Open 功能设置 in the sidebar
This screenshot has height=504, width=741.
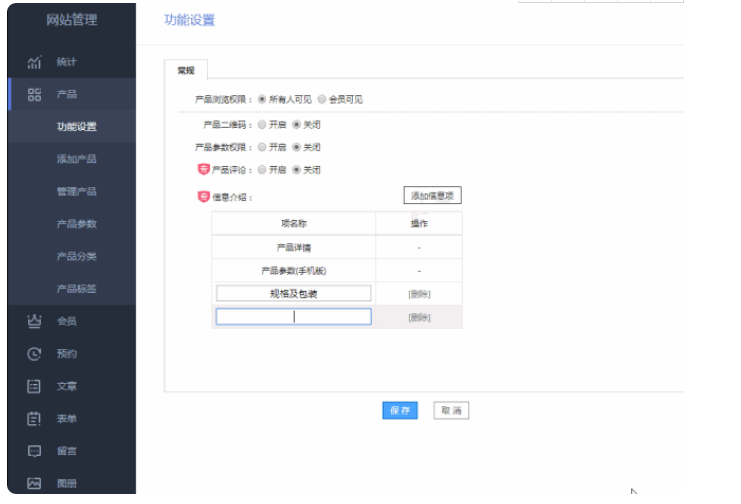[x=77, y=127]
